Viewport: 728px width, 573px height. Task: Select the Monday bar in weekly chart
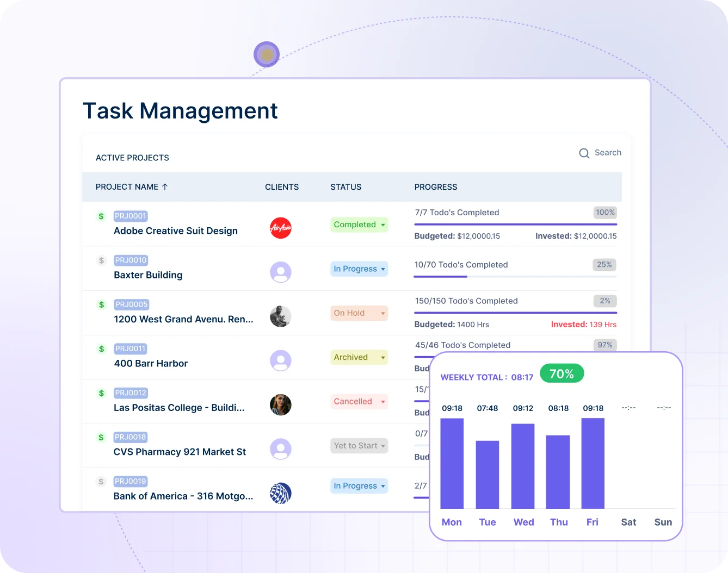(x=452, y=464)
